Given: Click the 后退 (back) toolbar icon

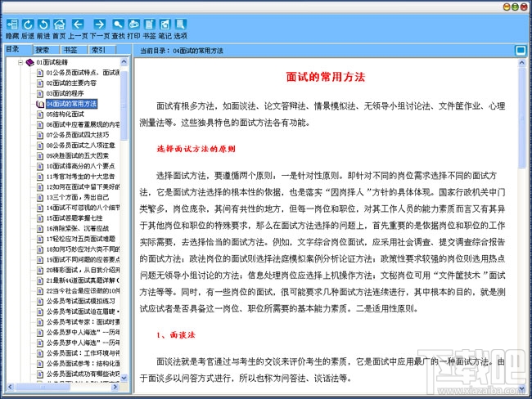Looking at the screenshot, I should point(28,25).
